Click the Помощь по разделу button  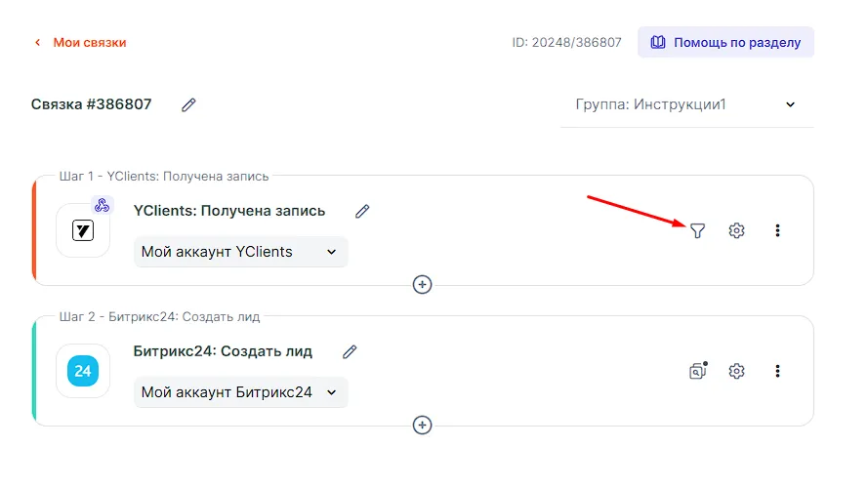tap(725, 43)
